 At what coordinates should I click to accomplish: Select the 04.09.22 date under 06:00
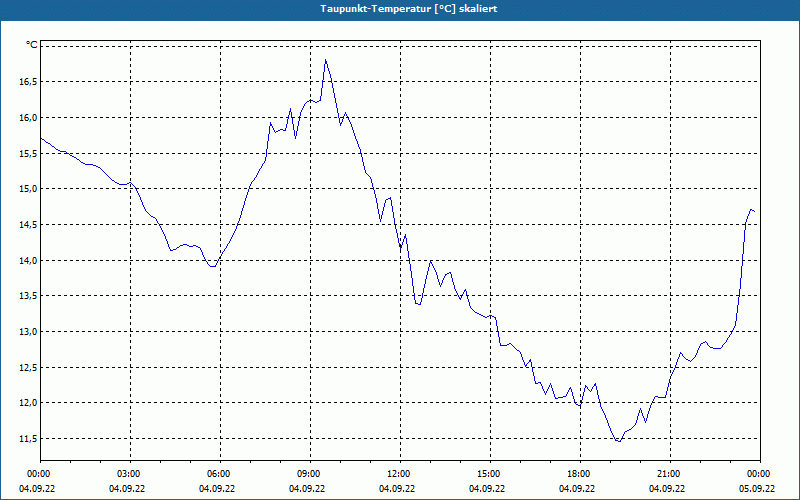[x=217, y=489]
